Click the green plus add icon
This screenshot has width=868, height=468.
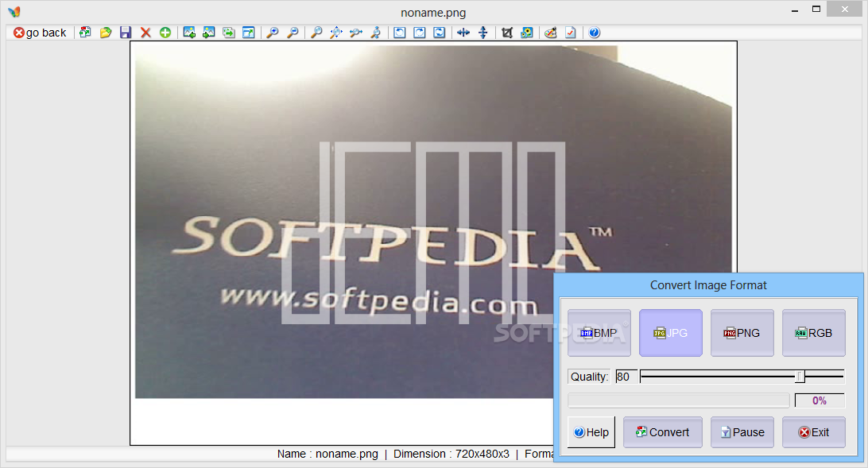tap(165, 33)
